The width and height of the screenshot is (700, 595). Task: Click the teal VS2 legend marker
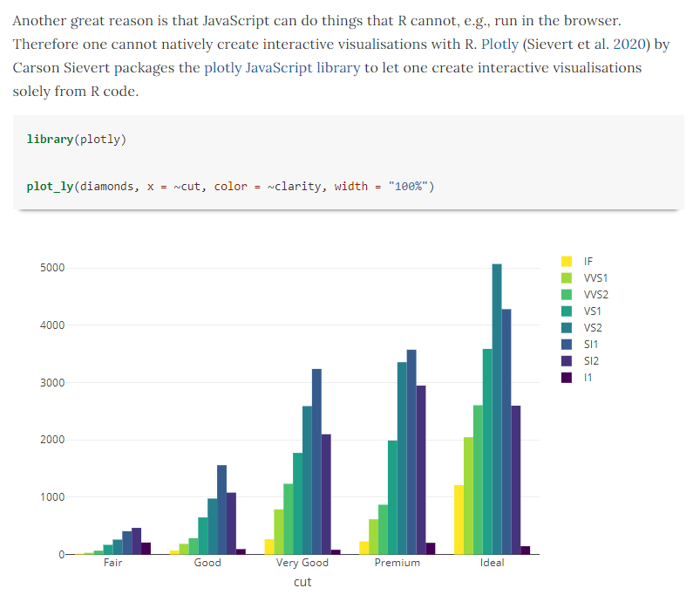[x=567, y=327]
